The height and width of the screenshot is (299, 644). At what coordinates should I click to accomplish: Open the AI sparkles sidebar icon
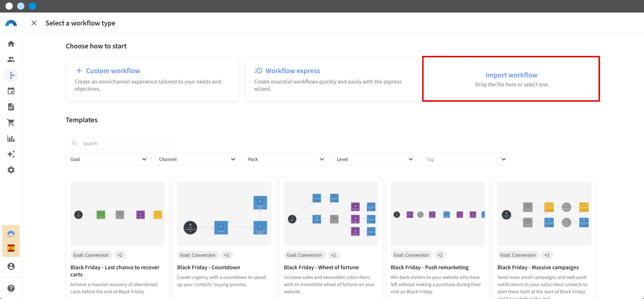pyautogui.click(x=11, y=154)
